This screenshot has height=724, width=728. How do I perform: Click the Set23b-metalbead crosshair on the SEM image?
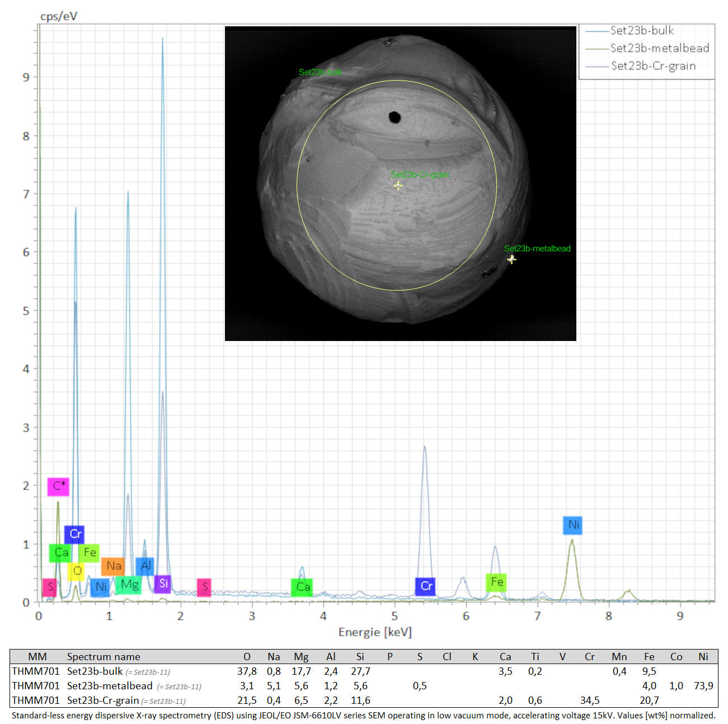[511, 259]
